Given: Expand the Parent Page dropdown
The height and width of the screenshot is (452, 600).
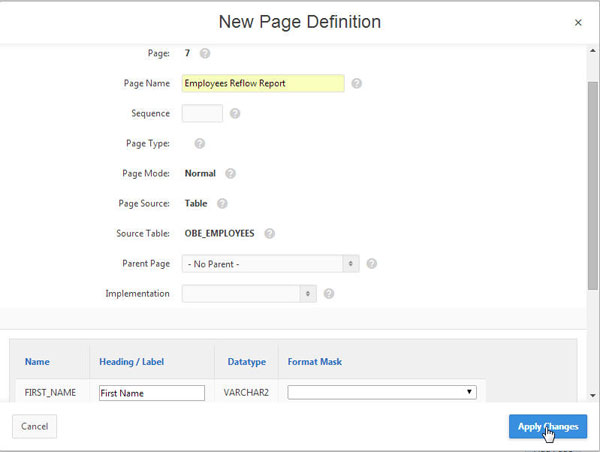Looking at the screenshot, I should 270,264.
